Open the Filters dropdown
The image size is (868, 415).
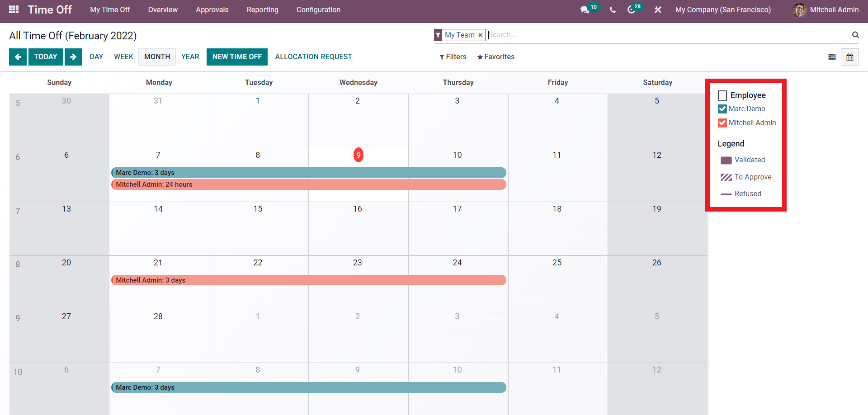(x=453, y=57)
